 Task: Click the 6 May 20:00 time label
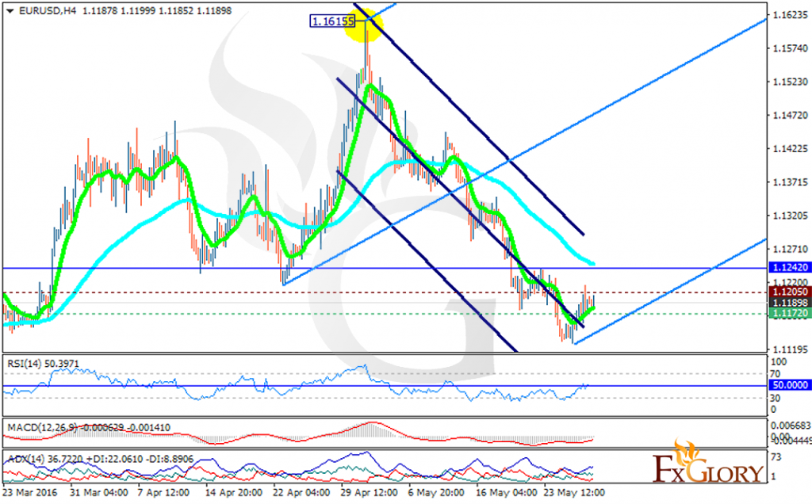click(436, 492)
